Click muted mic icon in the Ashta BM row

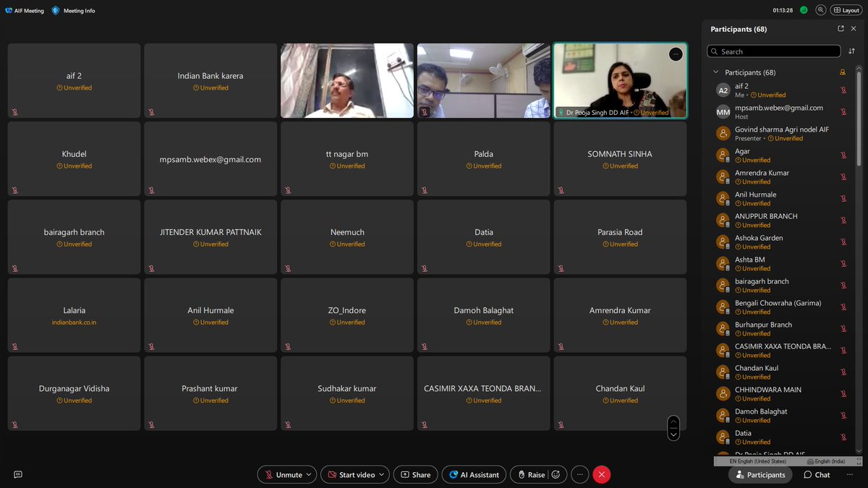(x=843, y=264)
